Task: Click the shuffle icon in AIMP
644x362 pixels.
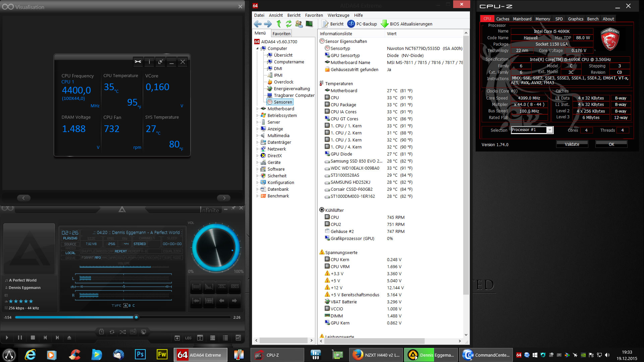Action: [122, 332]
